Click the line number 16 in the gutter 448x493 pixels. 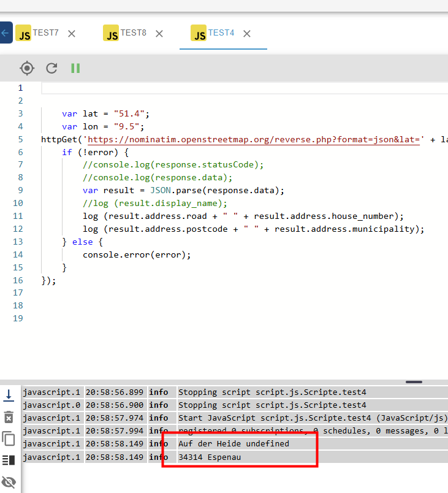pyautogui.click(x=18, y=280)
